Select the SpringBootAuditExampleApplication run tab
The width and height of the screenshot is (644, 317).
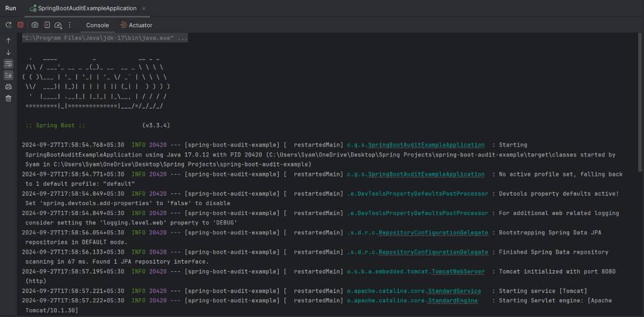pos(83,8)
